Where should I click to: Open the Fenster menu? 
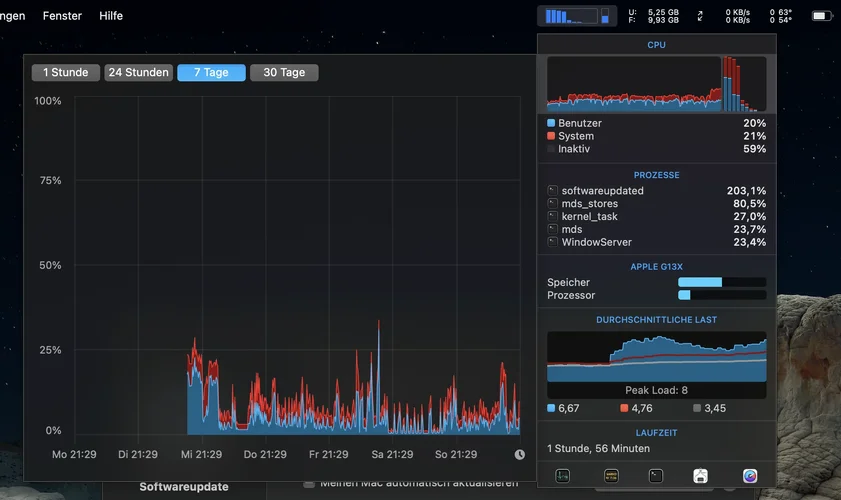point(63,16)
